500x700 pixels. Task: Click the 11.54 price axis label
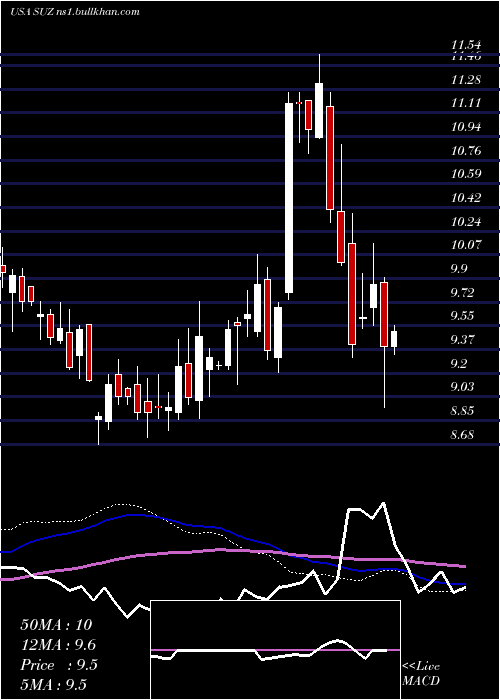coord(466,45)
